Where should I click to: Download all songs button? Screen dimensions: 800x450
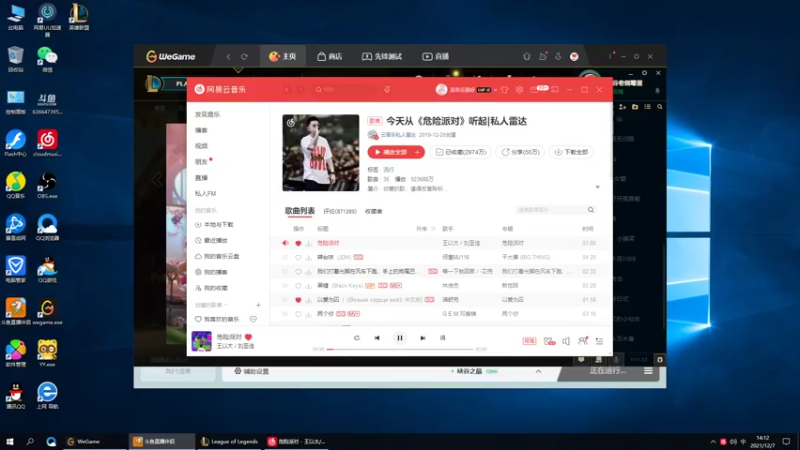click(571, 152)
